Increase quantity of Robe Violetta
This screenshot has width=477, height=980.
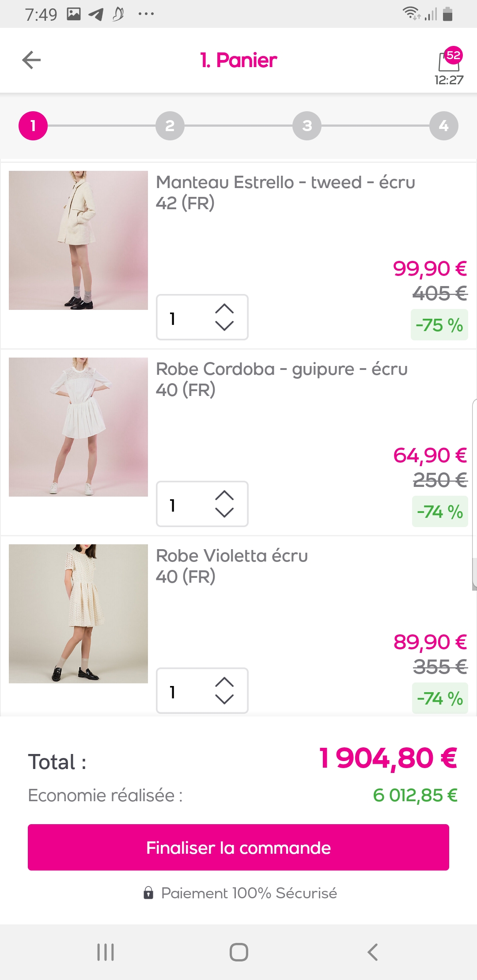tap(224, 682)
